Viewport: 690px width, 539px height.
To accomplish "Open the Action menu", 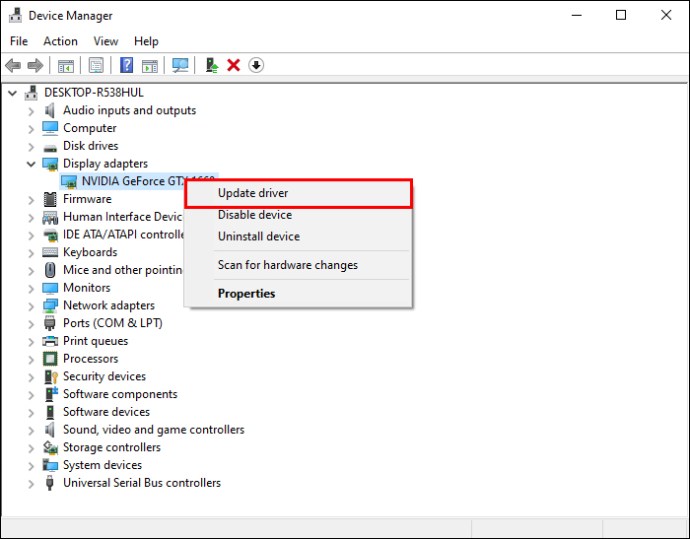I will [x=60, y=41].
